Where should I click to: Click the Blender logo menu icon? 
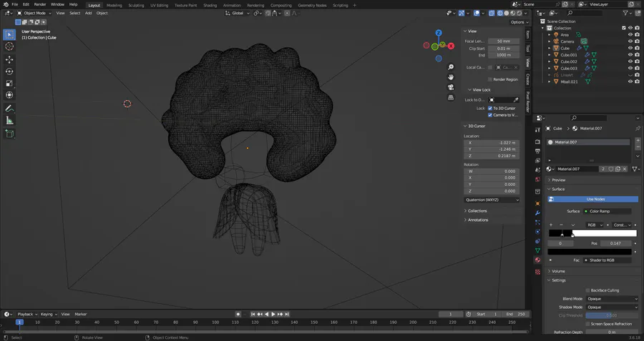click(5, 4)
